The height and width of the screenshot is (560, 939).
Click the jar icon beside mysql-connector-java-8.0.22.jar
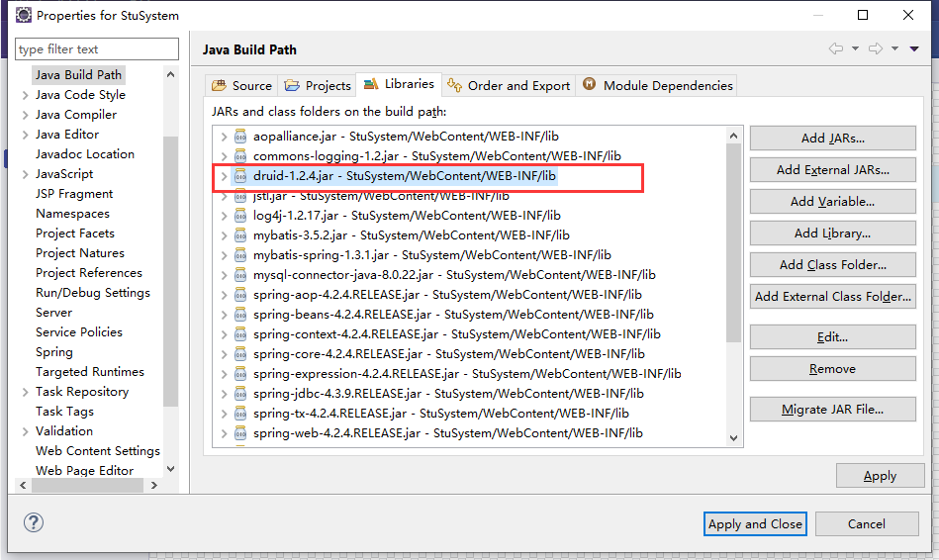click(240, 275)
